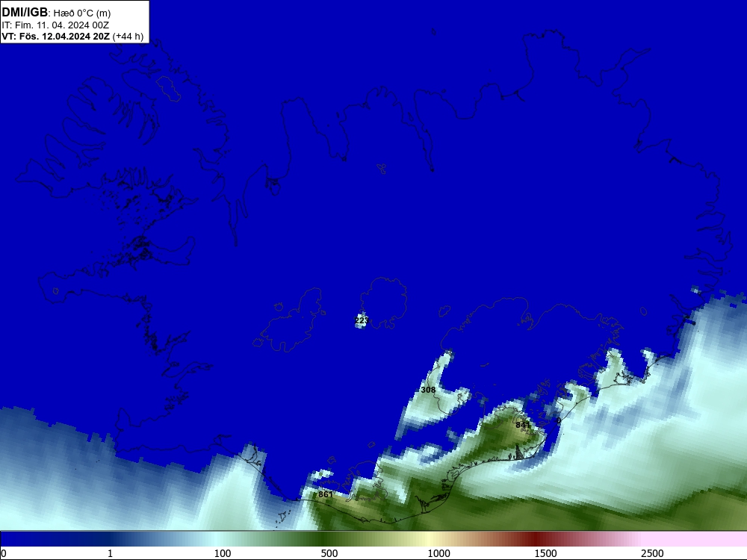Click the 223 value label on the map
Image resolution: width=747 pixels, height=560 pixels.
point(362,320)
